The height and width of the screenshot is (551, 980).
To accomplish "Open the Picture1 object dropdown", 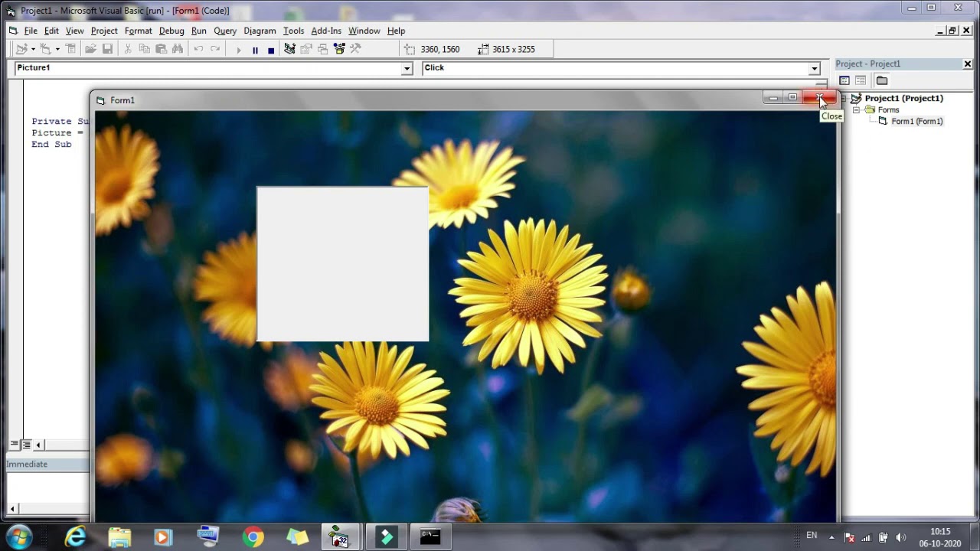I will tap(407, 68).
